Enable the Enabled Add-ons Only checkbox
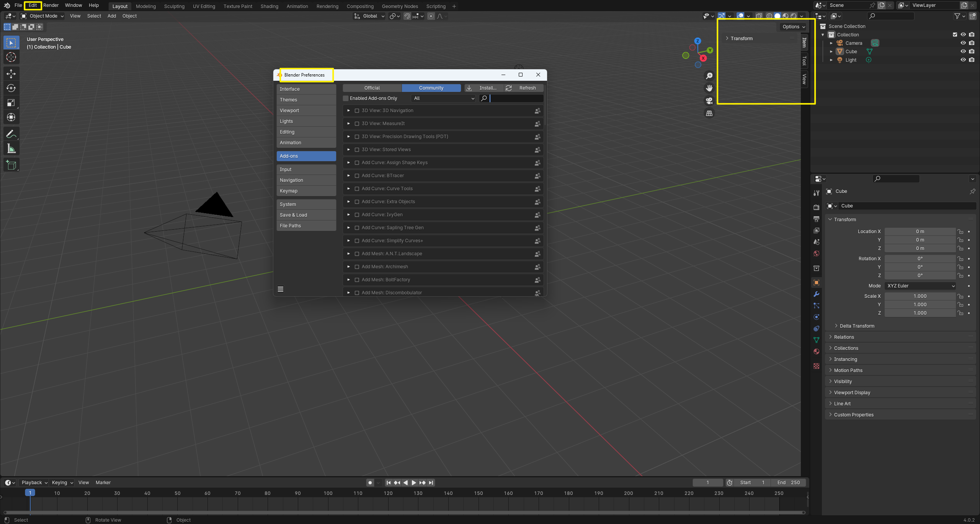 pyautogui.click(x=345, y=98)
